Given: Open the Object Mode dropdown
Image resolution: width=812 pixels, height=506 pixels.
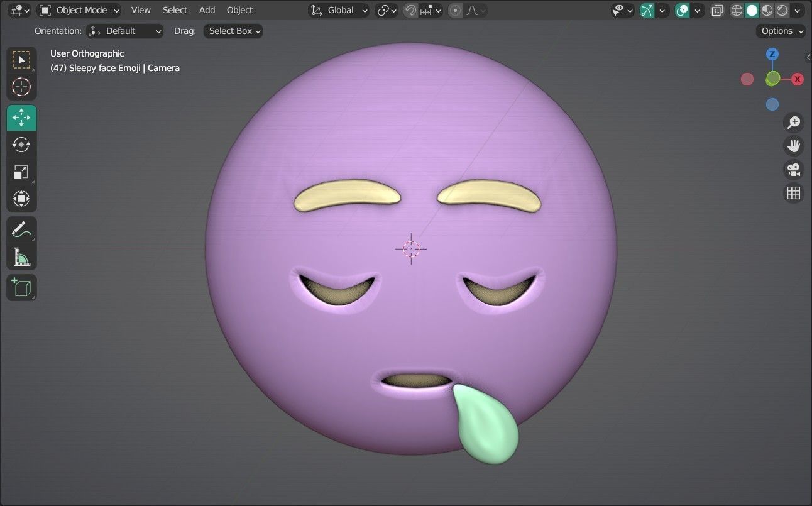Looking at the screenshot, I should pyautogui.click(x=79, y=10).
